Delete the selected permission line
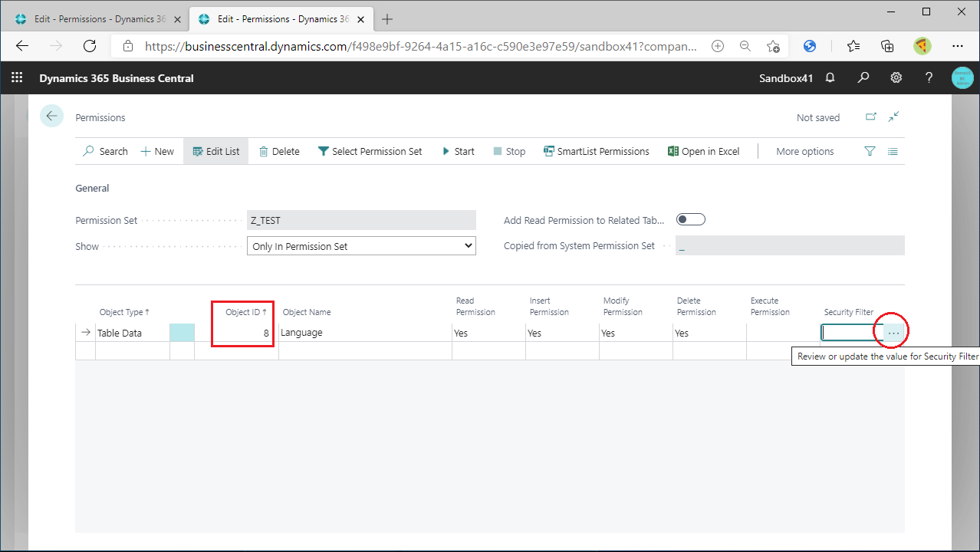 coord(279,151)
